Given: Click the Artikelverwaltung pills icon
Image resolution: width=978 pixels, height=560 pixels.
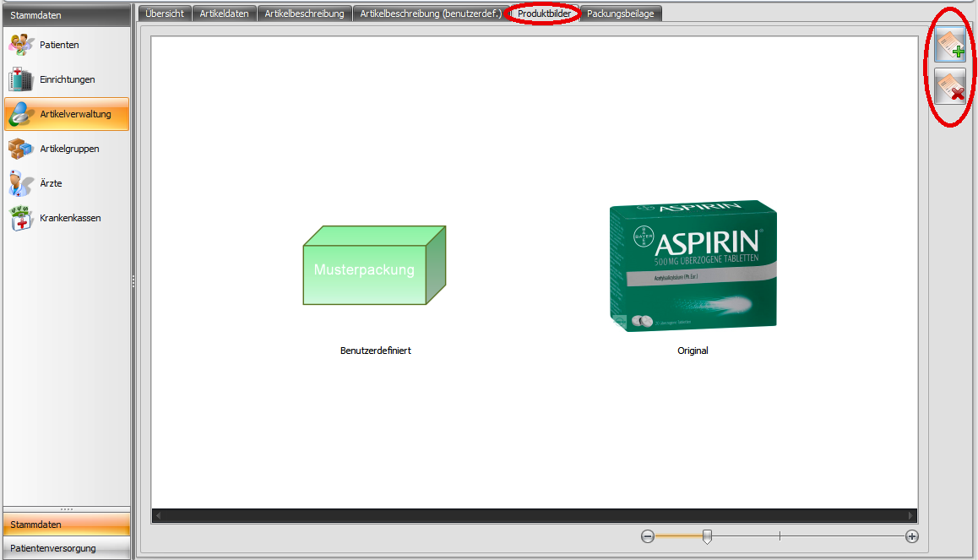Looking at the screenshot, I should [x=20, y=114].
